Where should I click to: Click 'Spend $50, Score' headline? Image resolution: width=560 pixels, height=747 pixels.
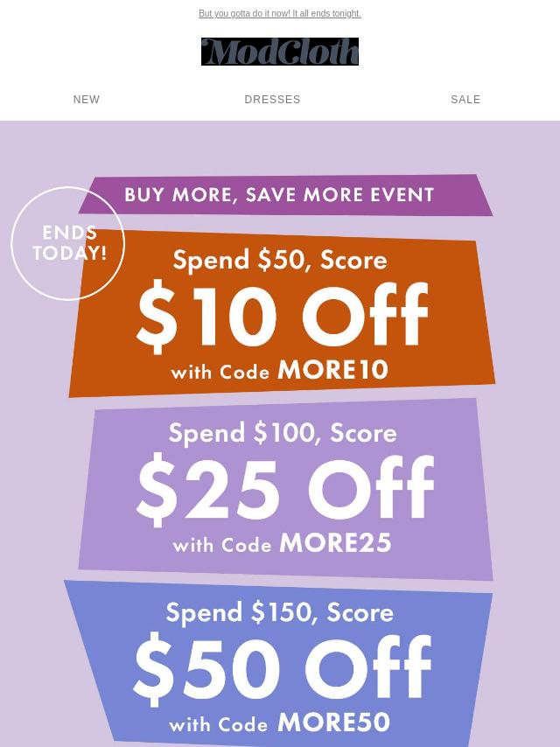(280, 260)
